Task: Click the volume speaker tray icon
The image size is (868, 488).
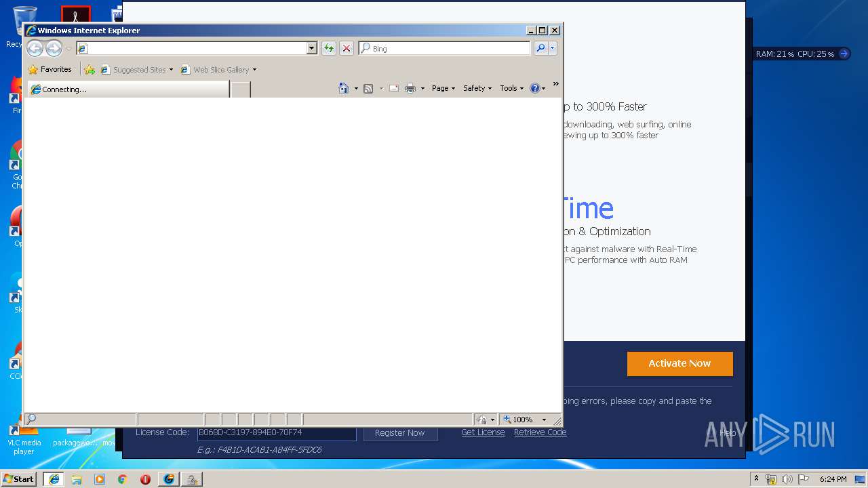Action: [787, 479]
